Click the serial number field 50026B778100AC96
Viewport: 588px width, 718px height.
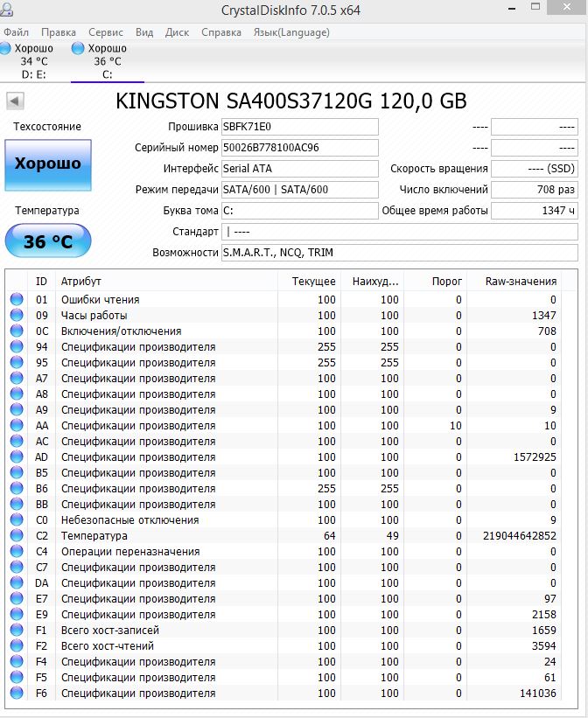click(x=300, y=148)
